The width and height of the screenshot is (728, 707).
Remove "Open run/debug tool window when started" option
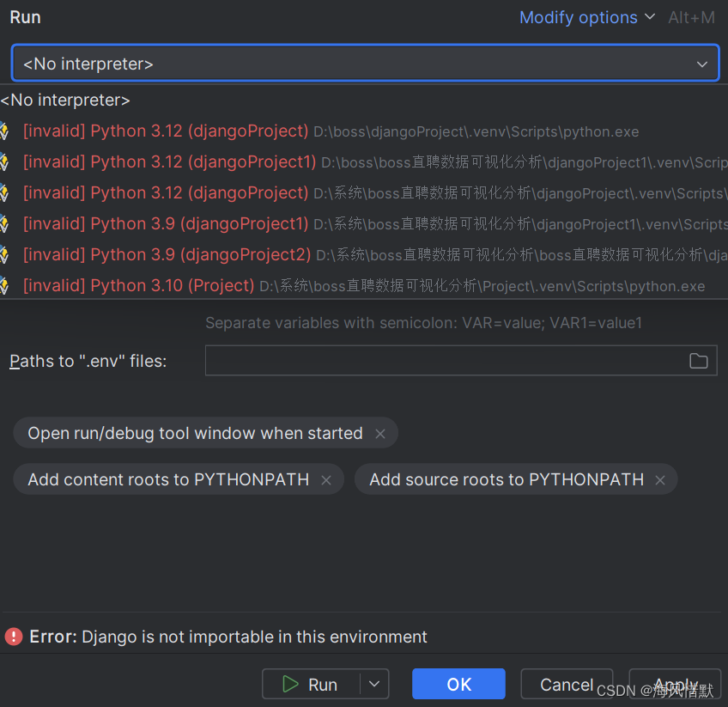point(380,433)
